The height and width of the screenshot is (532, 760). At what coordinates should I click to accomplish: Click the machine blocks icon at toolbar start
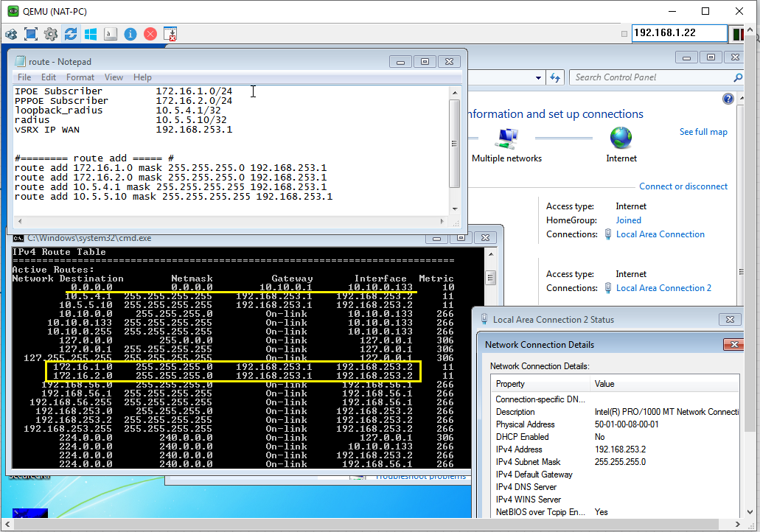[11, 34]
